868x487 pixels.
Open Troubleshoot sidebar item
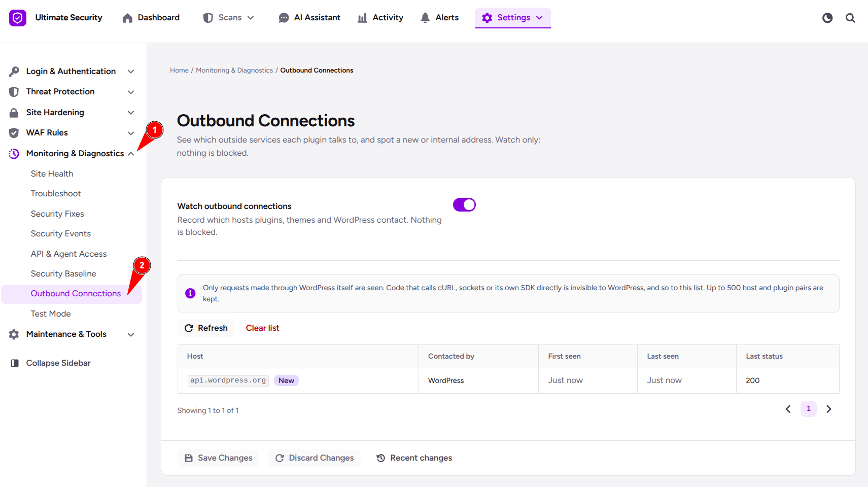56,193
